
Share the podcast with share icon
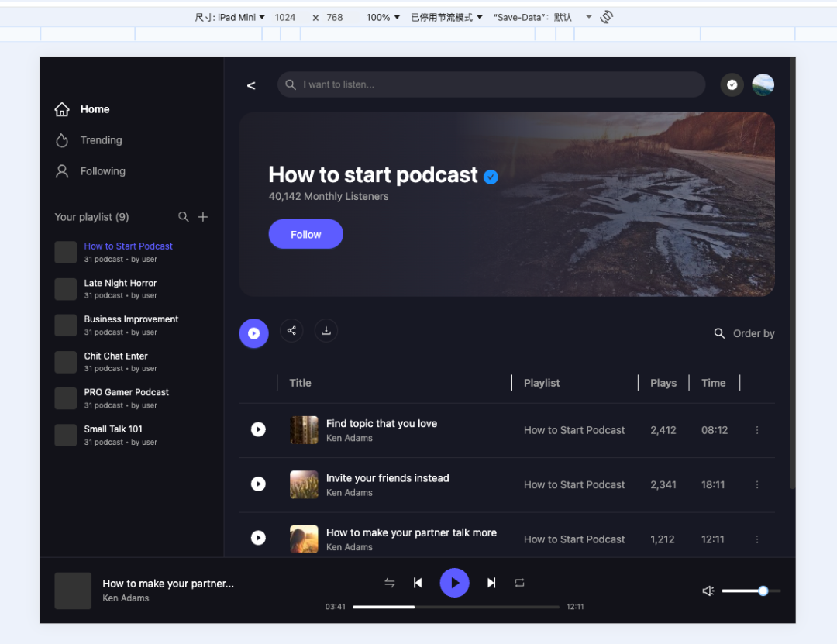coord(291,331)
